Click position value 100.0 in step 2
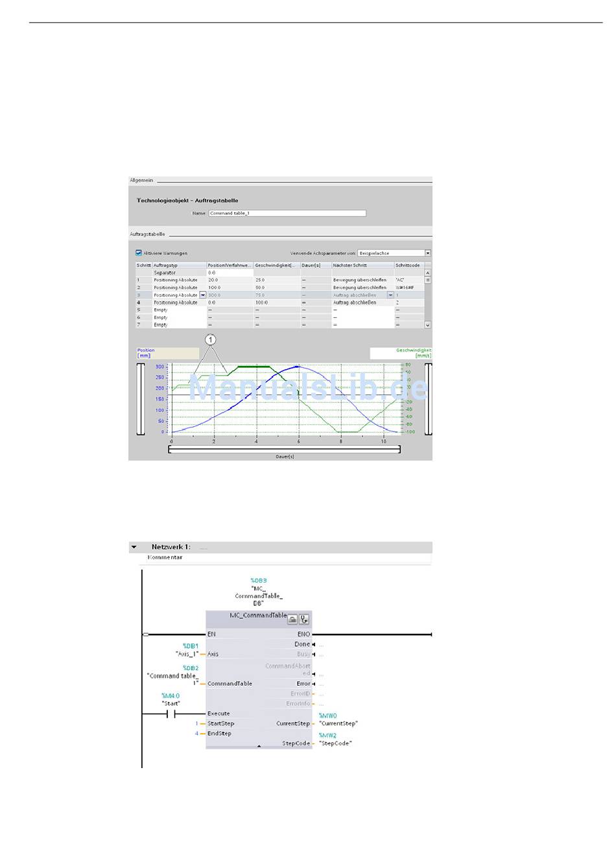616x844 pixels. 230,287
